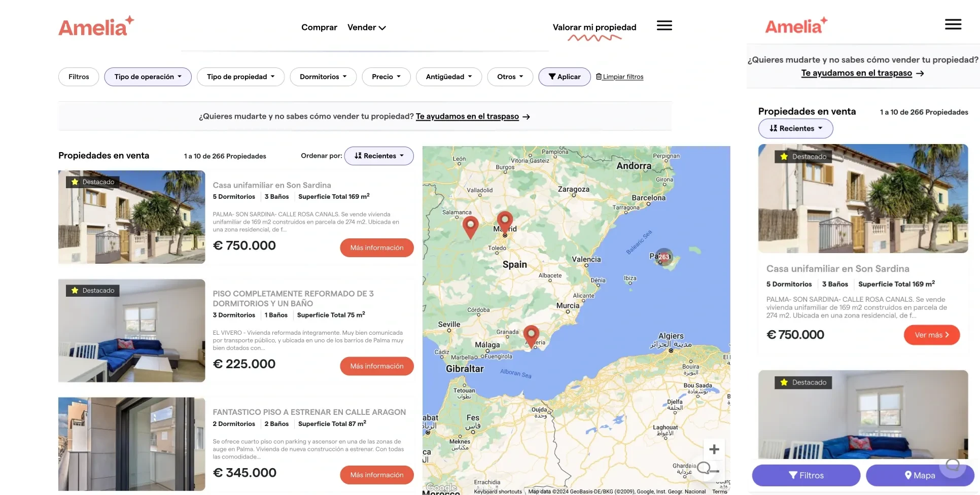The width and height of the screenshot is (980, 495).
Task: Apply filters with the Aplicar button
Action: [565, 77]
